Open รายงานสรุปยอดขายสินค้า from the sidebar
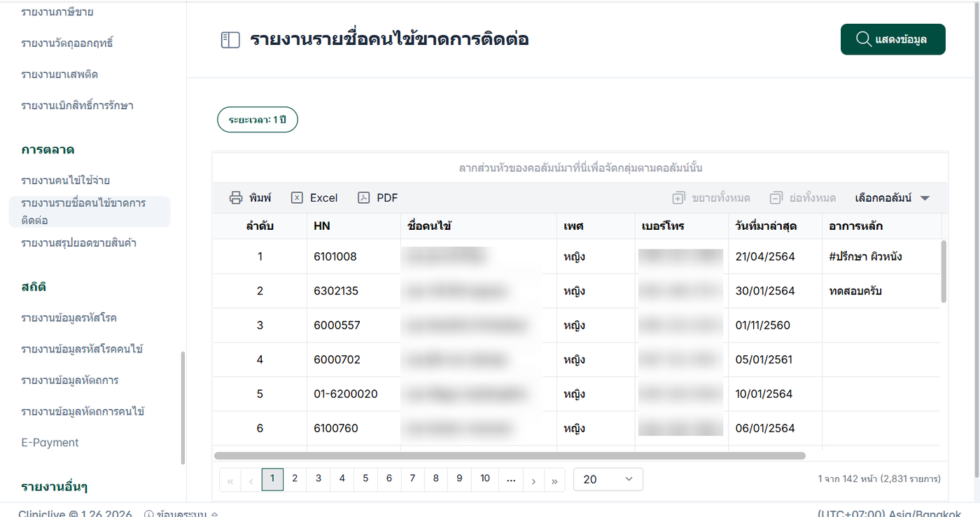 pos(78,243)
